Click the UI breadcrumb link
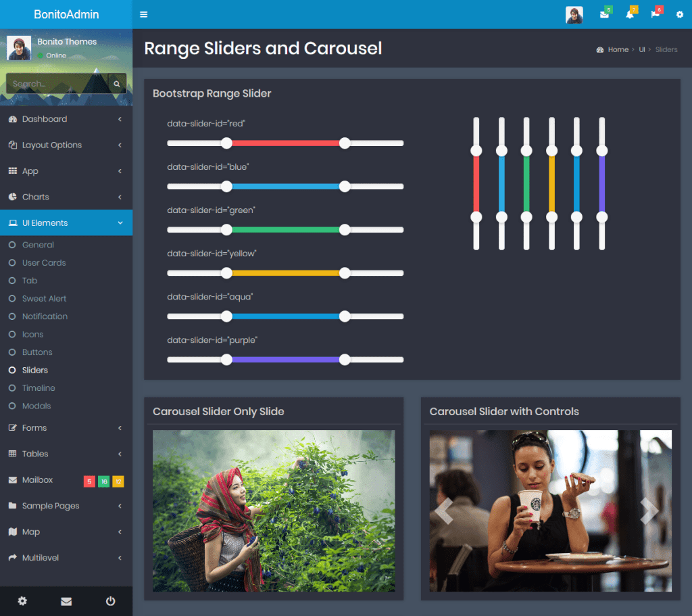692x616 pixels. point(642,50)
